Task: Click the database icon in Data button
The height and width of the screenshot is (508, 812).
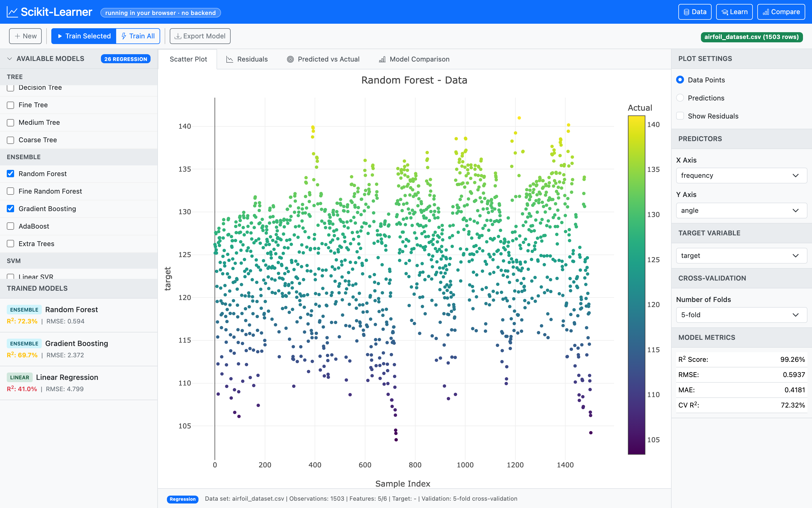Action: pyautogui.click(x=687, y=12)
